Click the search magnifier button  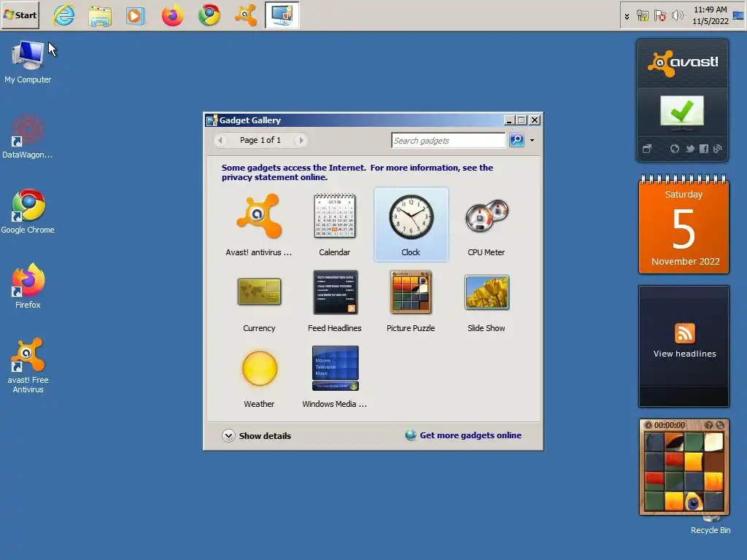(517, 140)
